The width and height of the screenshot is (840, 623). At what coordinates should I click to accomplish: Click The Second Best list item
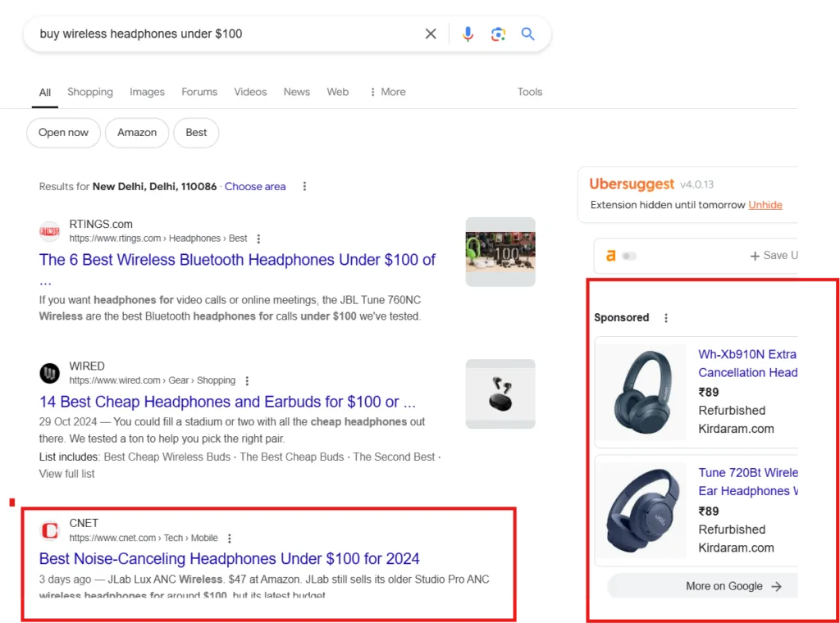pyautogui.click(x=394, y=457)
